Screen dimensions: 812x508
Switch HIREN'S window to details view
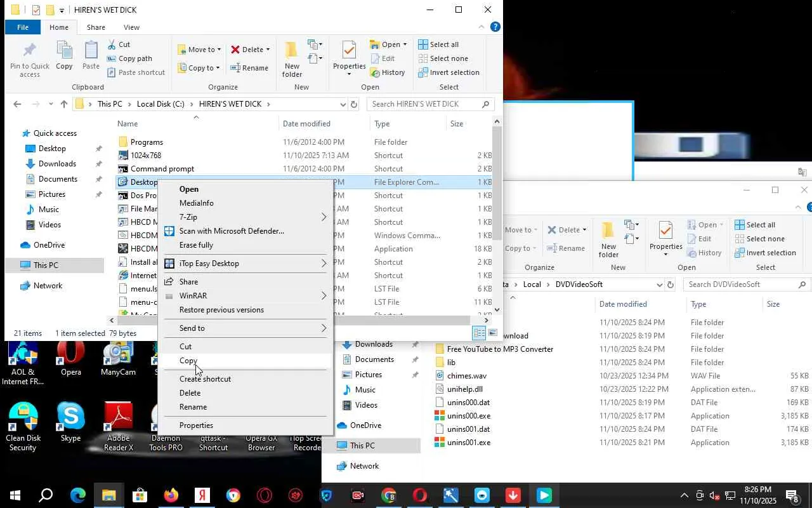coord(480,333)
